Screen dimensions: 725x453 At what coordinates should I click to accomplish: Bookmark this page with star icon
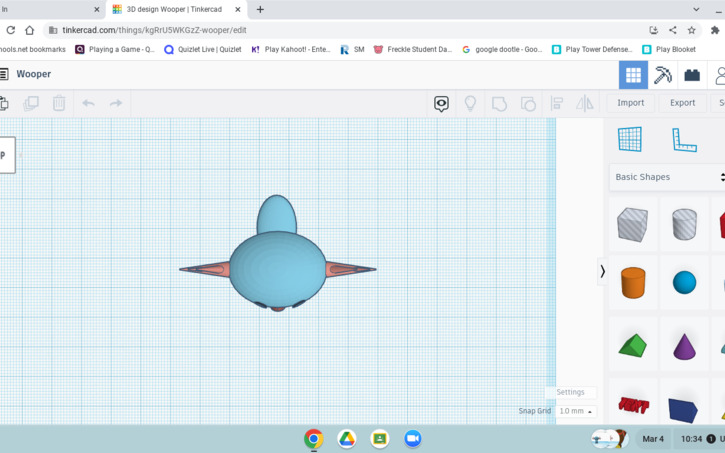point(691,30)
